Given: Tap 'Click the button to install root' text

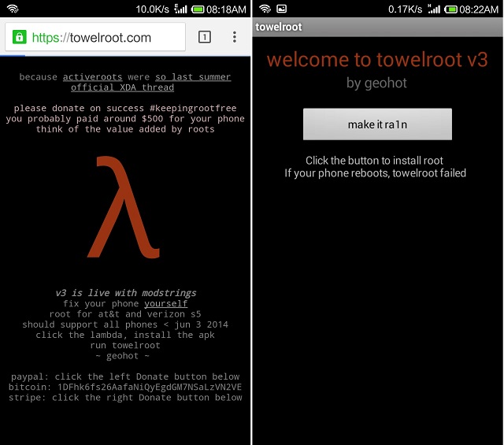Looking at the screenshot, I should [374, 161].
